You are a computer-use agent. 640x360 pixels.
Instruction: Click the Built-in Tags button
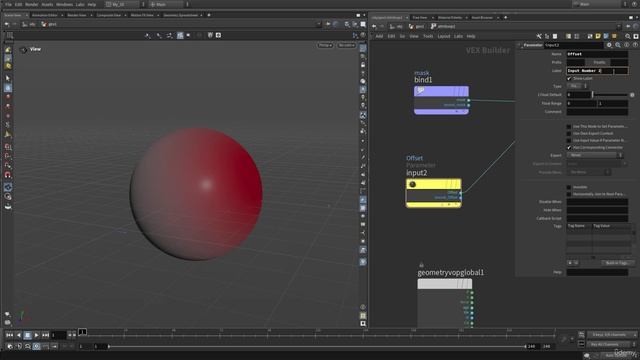pos(617,263)
